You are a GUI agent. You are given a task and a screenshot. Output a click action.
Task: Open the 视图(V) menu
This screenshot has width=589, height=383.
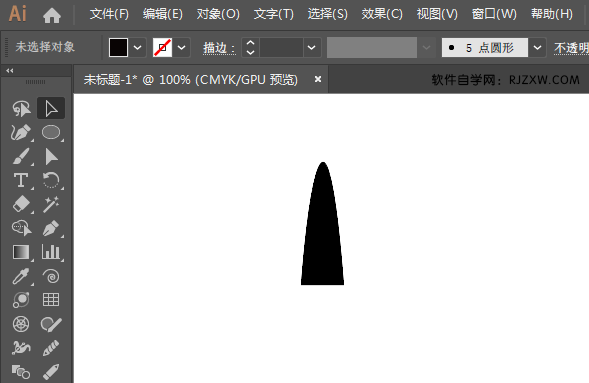437,14
